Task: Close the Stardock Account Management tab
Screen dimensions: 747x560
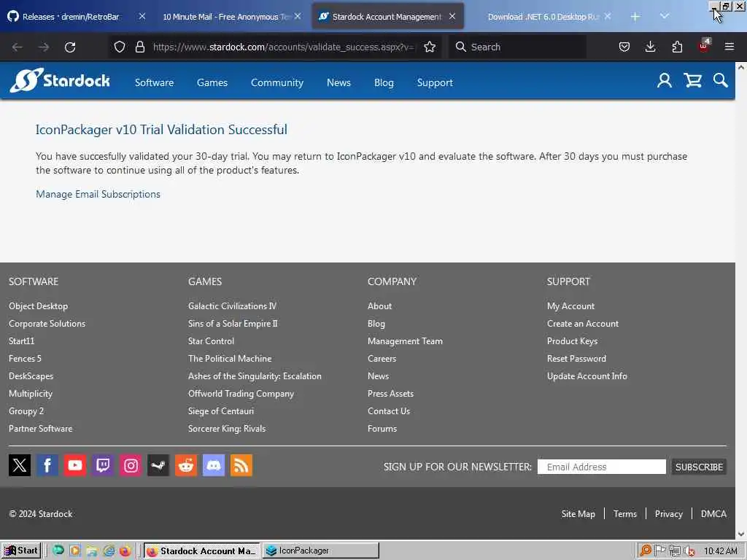Action: tap(452, 16)
